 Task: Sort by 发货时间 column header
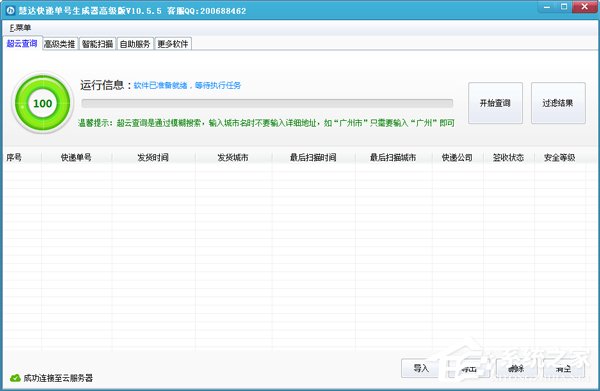(153, 157)
